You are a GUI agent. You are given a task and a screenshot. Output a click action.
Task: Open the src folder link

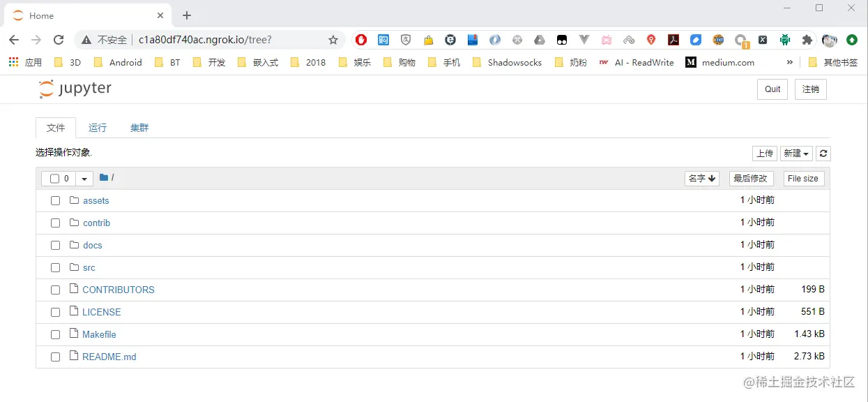(x=89, y=267)
